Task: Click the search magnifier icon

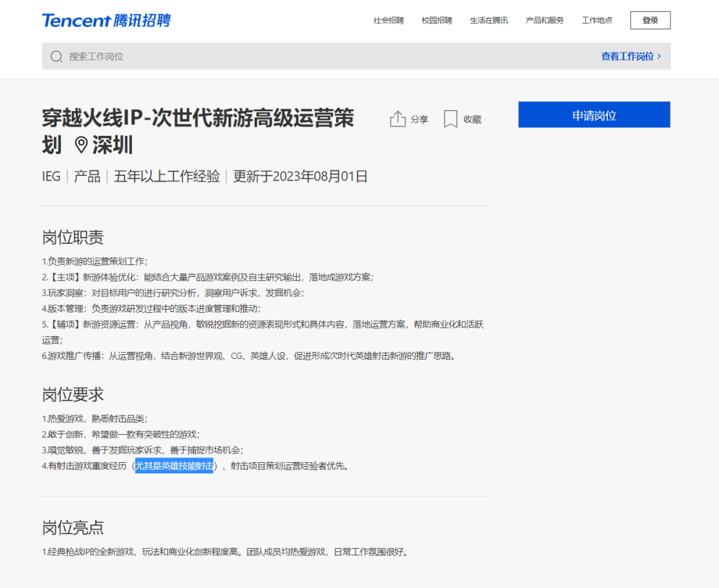Action: [57, 57]
